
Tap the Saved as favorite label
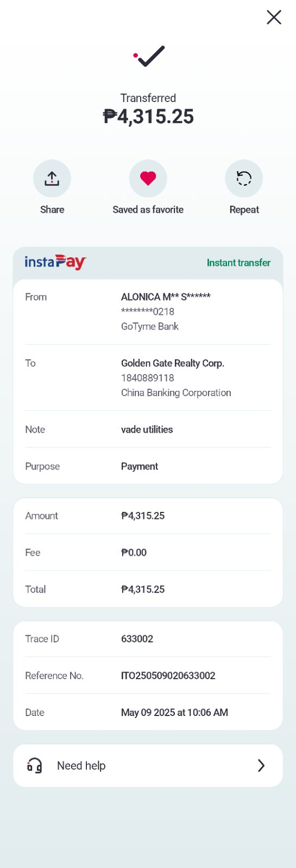click(x=148, y=210)
